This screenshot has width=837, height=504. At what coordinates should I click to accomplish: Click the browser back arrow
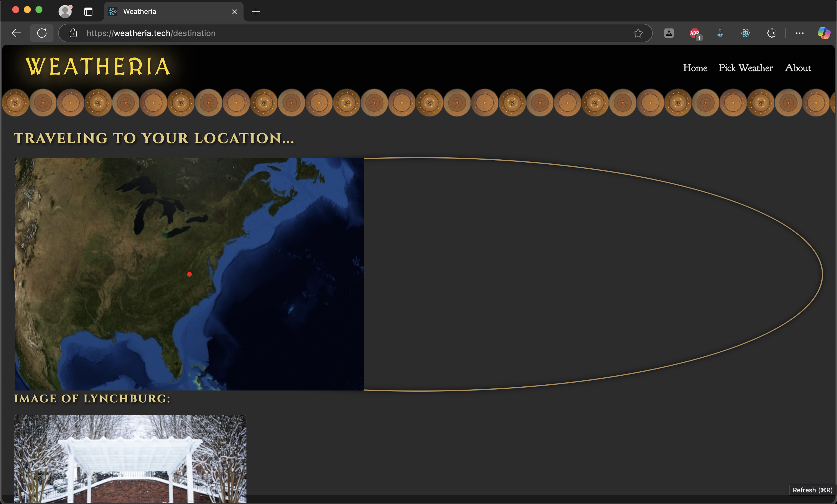pos(16,33)
